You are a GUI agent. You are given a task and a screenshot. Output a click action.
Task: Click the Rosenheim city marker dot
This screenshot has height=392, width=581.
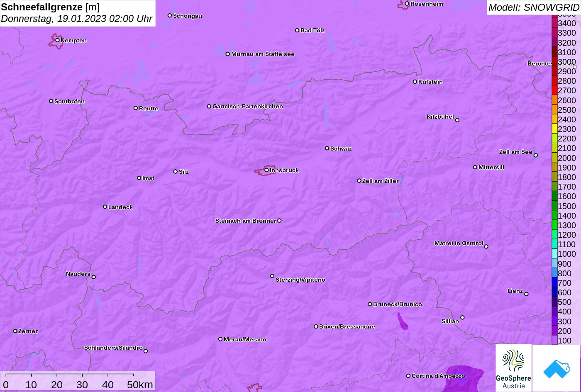(407, 4)
